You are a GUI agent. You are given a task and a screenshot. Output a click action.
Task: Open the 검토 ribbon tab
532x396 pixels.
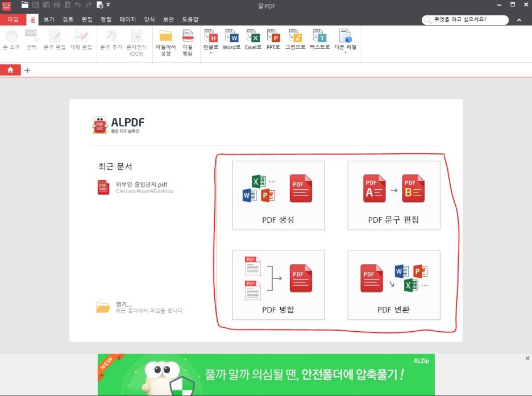[x=68, y=20]
